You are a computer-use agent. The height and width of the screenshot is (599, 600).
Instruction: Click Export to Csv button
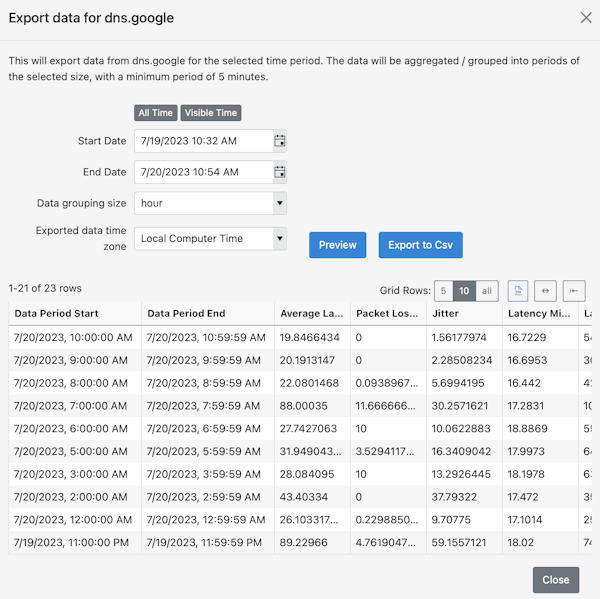tap(420, 245)
